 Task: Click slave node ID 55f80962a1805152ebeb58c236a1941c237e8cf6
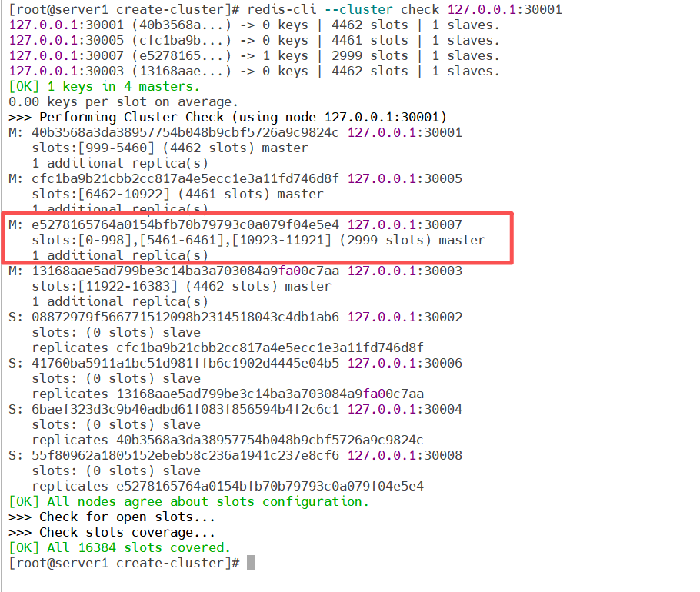[185, 455]
